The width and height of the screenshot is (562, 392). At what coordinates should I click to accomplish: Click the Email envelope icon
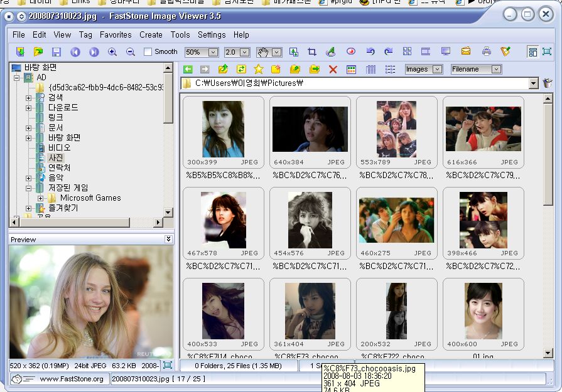pyautogui.click(x=466, y=51)
